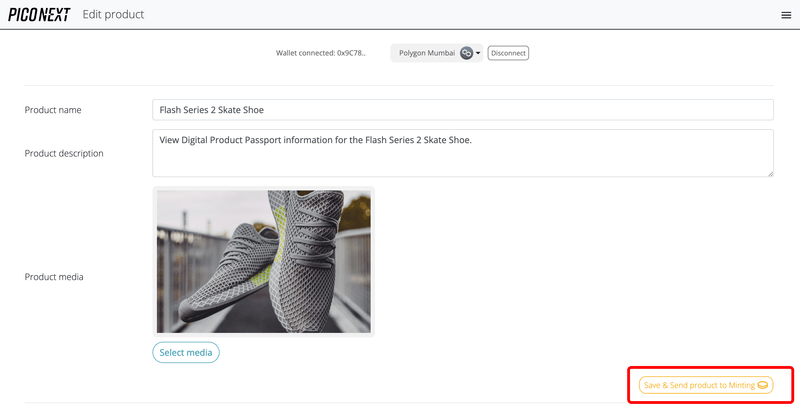Click the connected wallet address 0x9C78
The image size is (800, 409).
pyautogui.click(x=350, y=53)
